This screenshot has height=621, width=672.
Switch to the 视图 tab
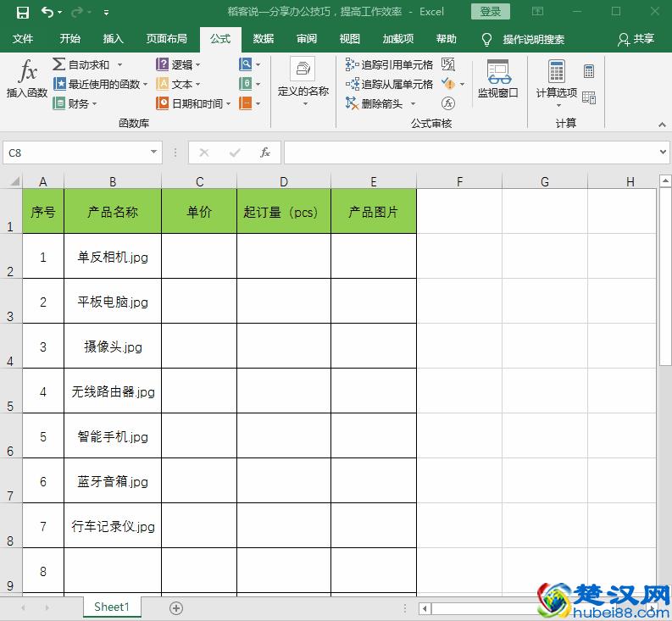[350, 39]
